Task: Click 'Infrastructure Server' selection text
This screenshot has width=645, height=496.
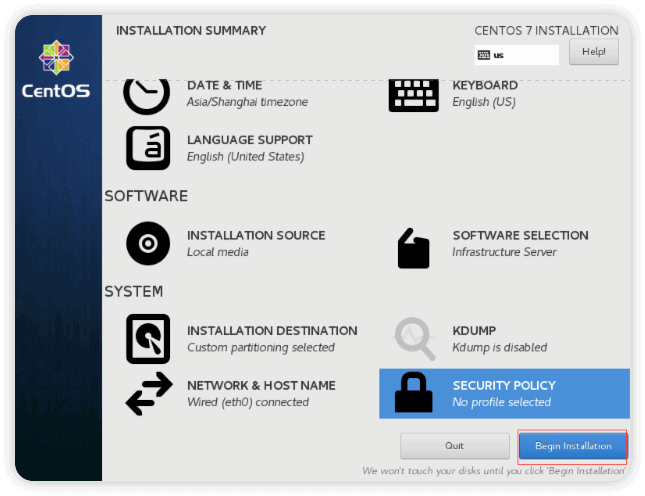Action: [x=504, y=252]
